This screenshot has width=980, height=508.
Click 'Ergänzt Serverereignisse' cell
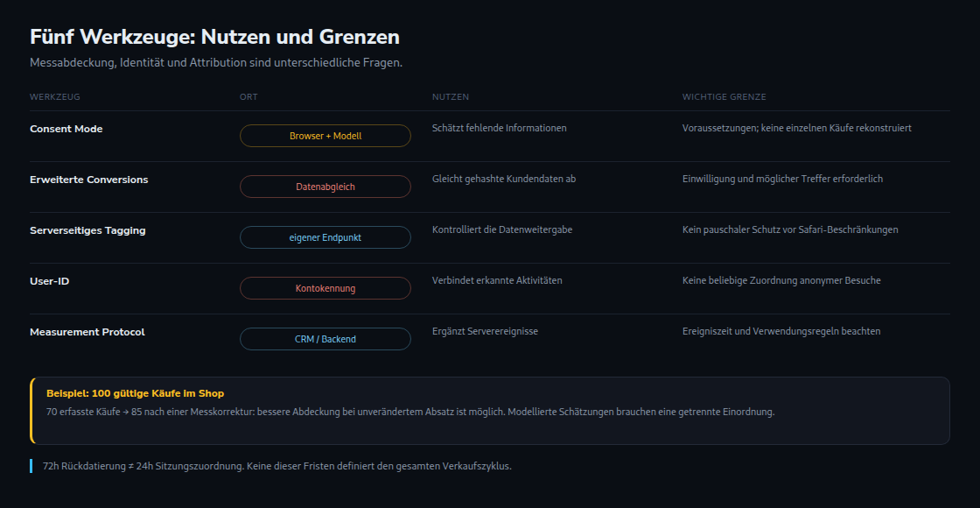click(485, 332)
